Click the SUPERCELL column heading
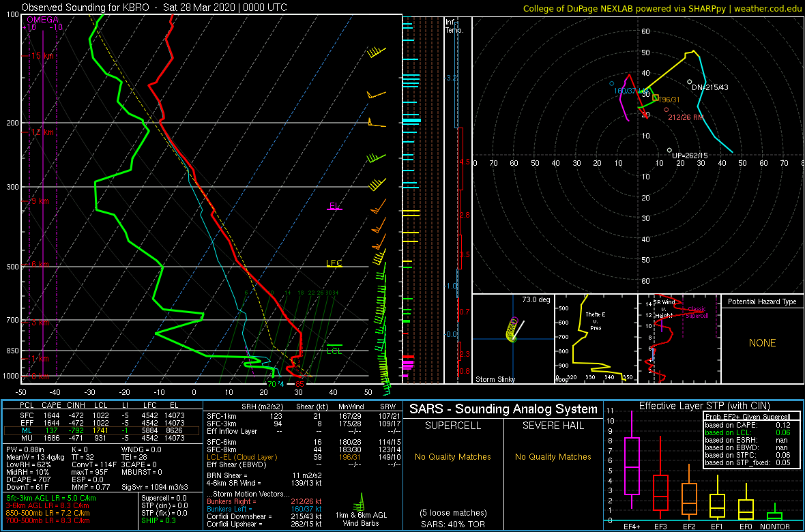 click(x=452, y=426)
